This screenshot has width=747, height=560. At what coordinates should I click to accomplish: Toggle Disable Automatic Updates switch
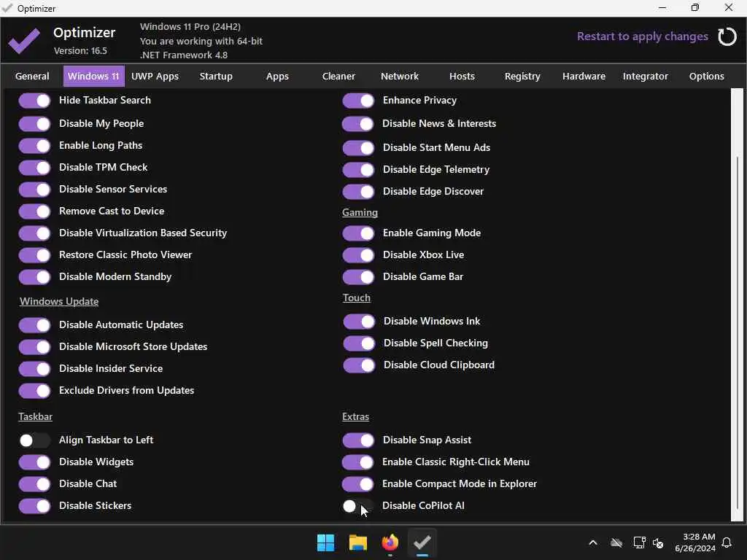point(34,325)
